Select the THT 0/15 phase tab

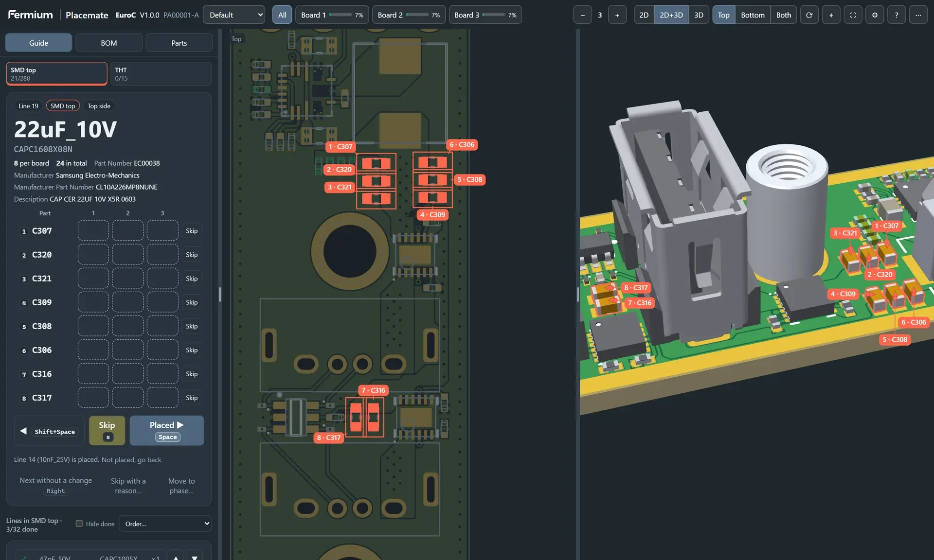pyautogui.click(x=161, y=74)
